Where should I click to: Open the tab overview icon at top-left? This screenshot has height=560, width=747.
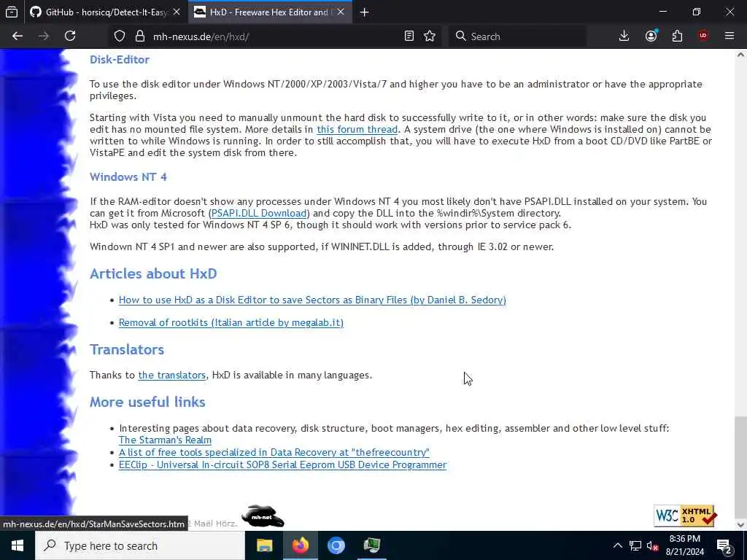pyautogui.click(x=12, y=12)
